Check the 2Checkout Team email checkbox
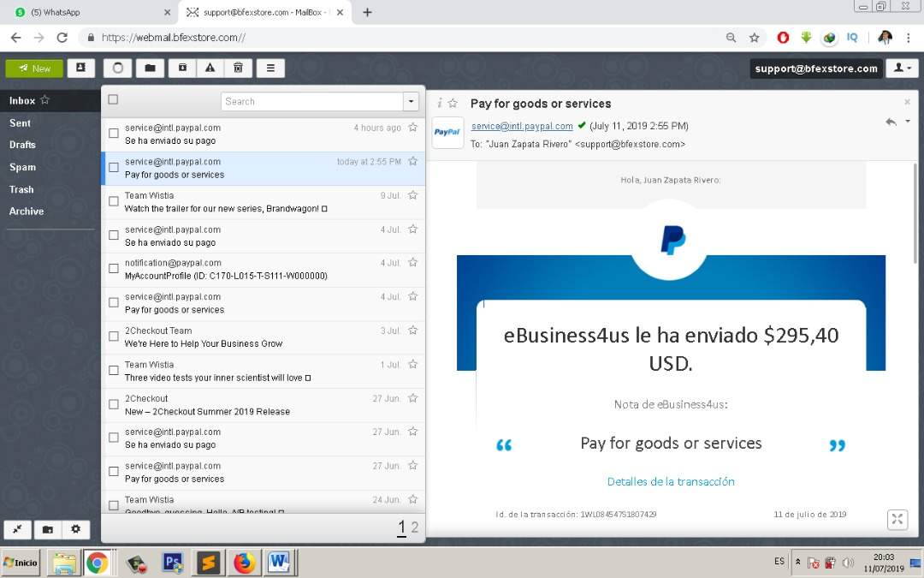Viewport: 924px width, 578px height. [113, 337]
